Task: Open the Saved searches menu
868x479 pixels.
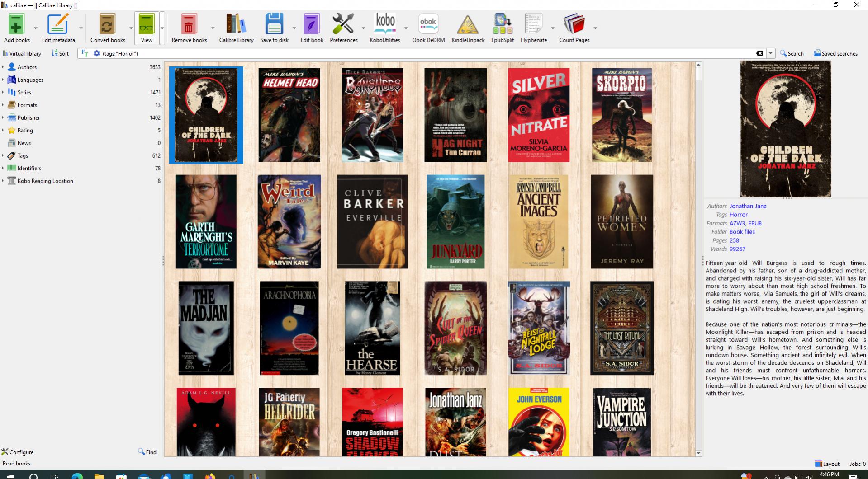Action: coord(835,53)
